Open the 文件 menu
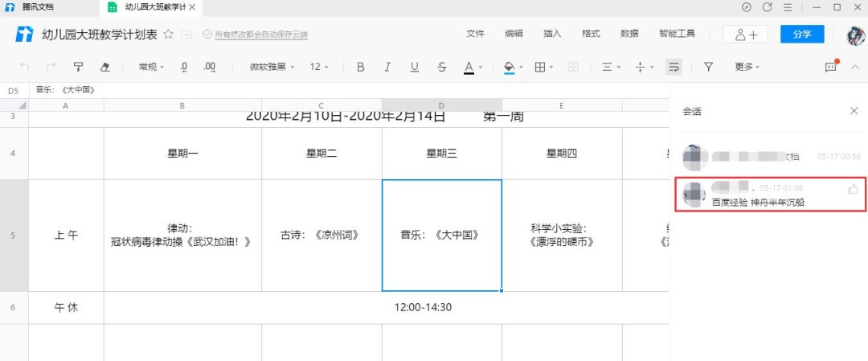This screenshot has height=361, width=868. [x=476, y=34]
